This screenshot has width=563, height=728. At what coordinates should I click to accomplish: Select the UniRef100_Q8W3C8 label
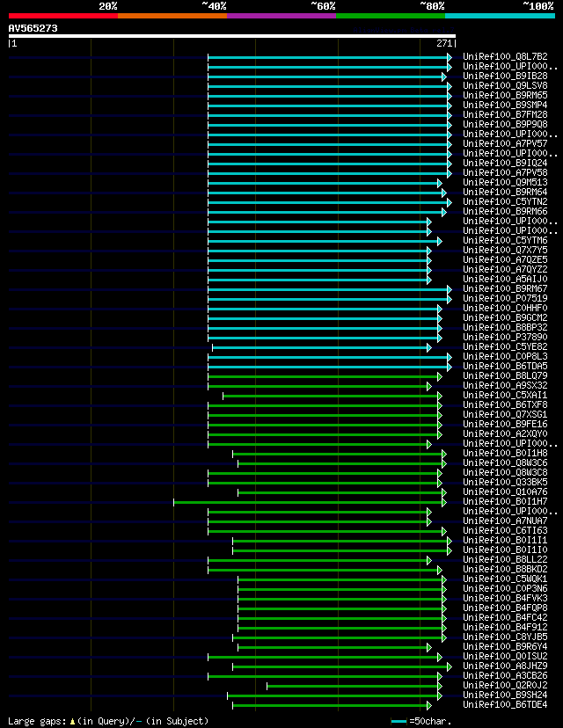coord(506,473)
